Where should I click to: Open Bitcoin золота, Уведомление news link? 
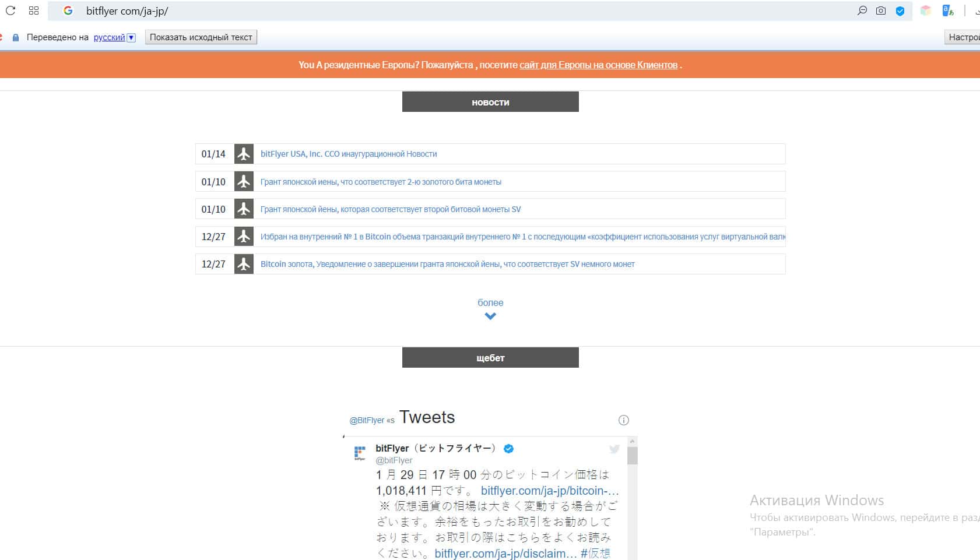(447, 264)
